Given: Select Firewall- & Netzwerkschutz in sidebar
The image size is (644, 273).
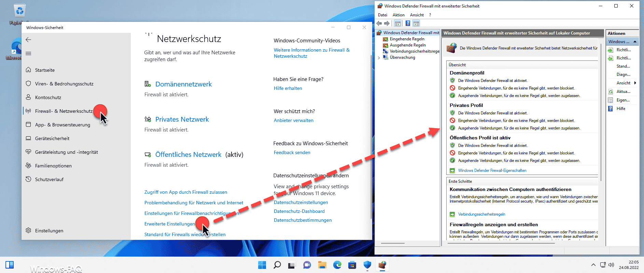Looking at the screenshot, I should pos(64,111).
